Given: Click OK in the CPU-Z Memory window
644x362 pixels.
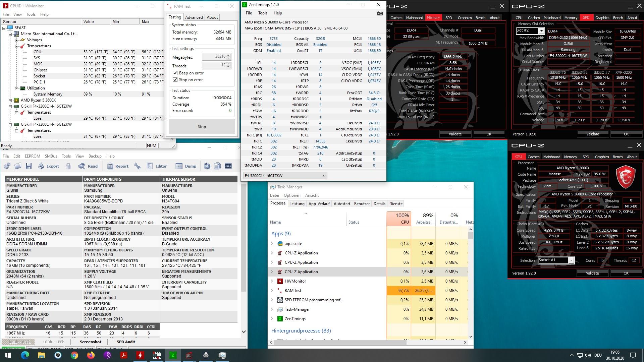Looking at the screenshot, I should coord(489,134).
